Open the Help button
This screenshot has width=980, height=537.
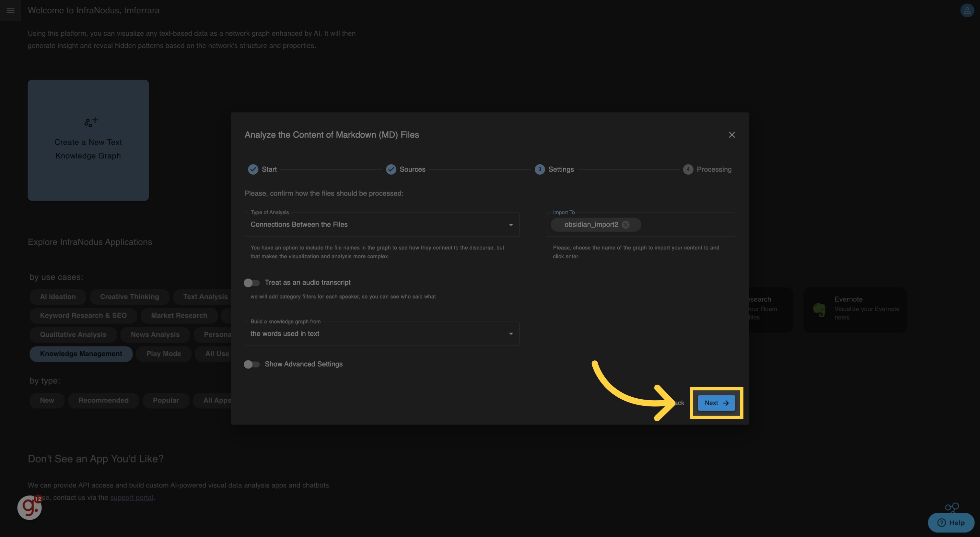click(x=951, y=522)
